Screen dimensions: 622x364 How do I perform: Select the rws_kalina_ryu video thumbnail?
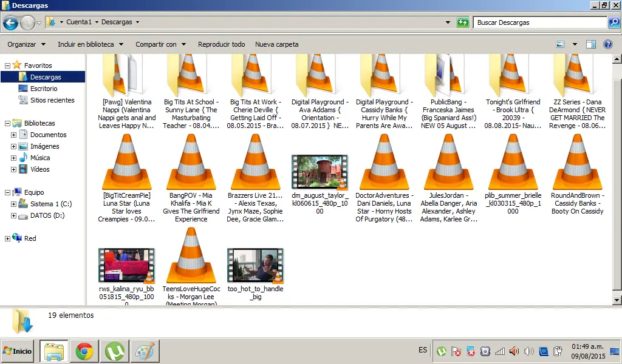tap(126, 265)
